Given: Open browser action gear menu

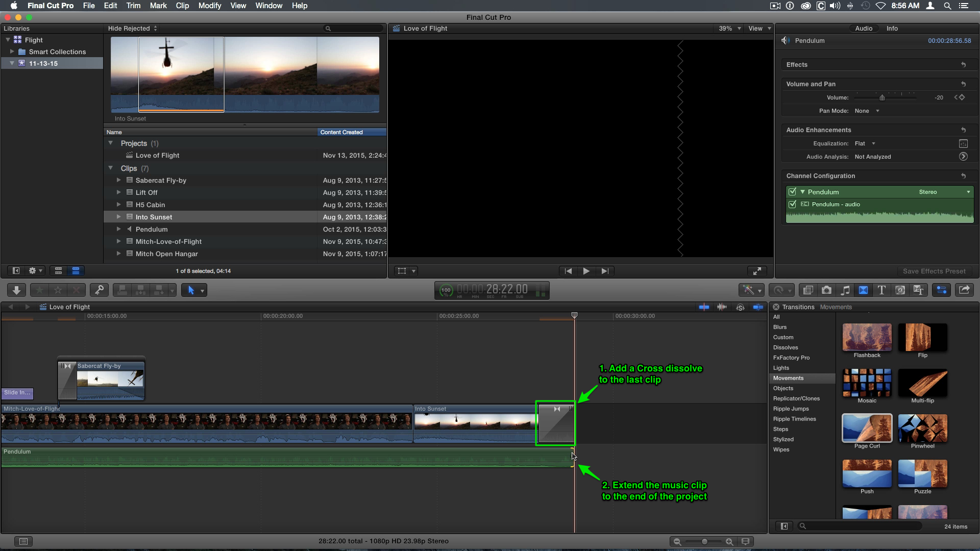Looking at the screenshot, I should [35, 271].
